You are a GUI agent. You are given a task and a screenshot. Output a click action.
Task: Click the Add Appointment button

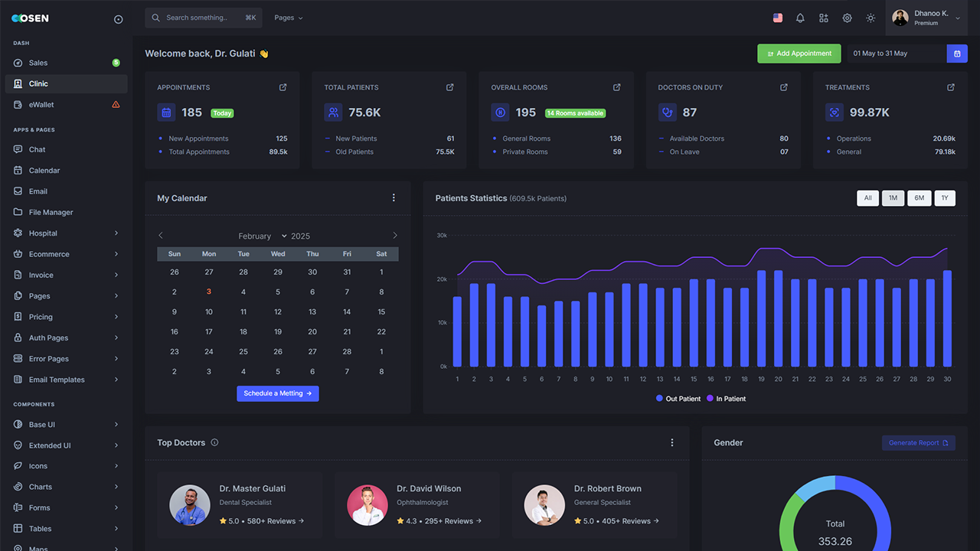point(799,53)
